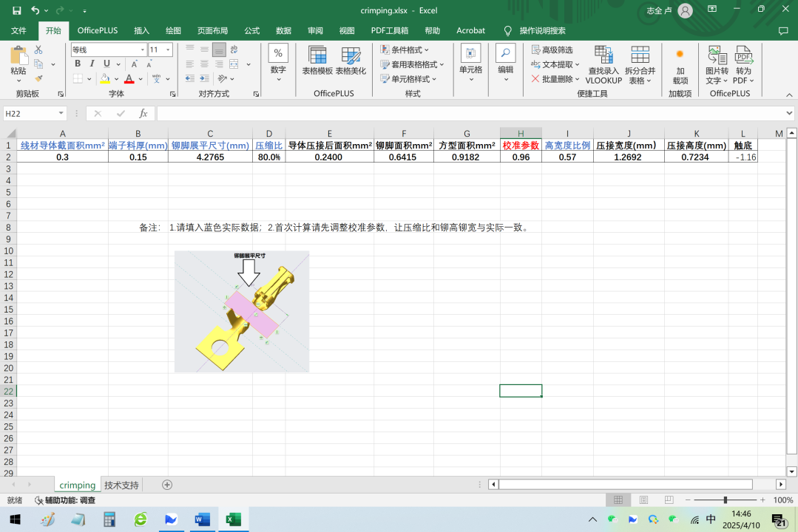Screen dimensions: 798x532
Task: Click the fill color yellow swatch
Action: click(105, 79)
